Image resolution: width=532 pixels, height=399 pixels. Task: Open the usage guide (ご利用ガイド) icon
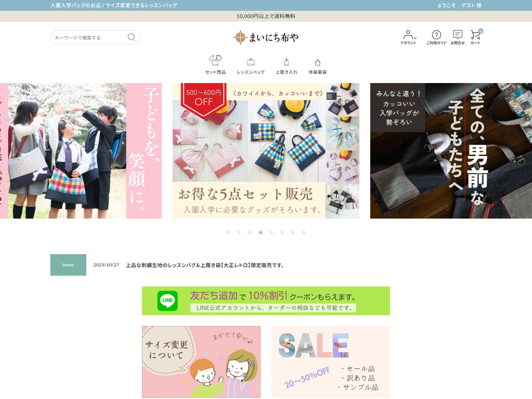point(436,37)
